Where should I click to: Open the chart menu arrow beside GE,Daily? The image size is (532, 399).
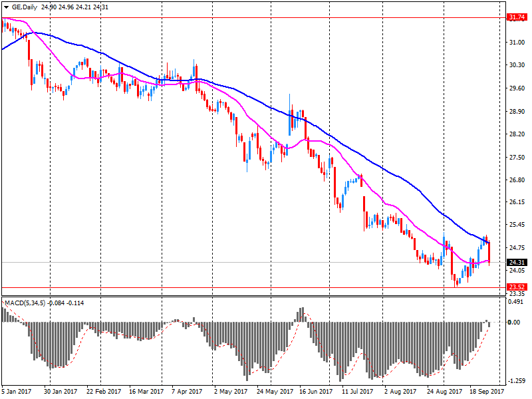[x=7, y=7]
